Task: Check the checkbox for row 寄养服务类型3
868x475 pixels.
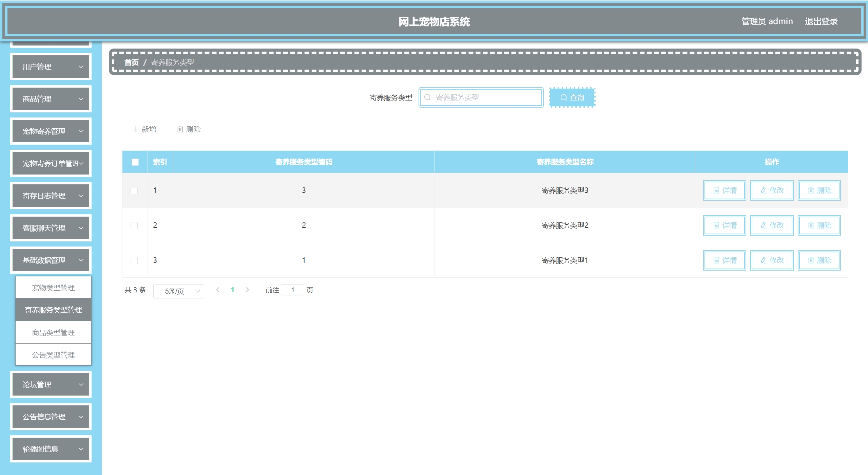Action: pyautogui.click(x=134, y=190)
